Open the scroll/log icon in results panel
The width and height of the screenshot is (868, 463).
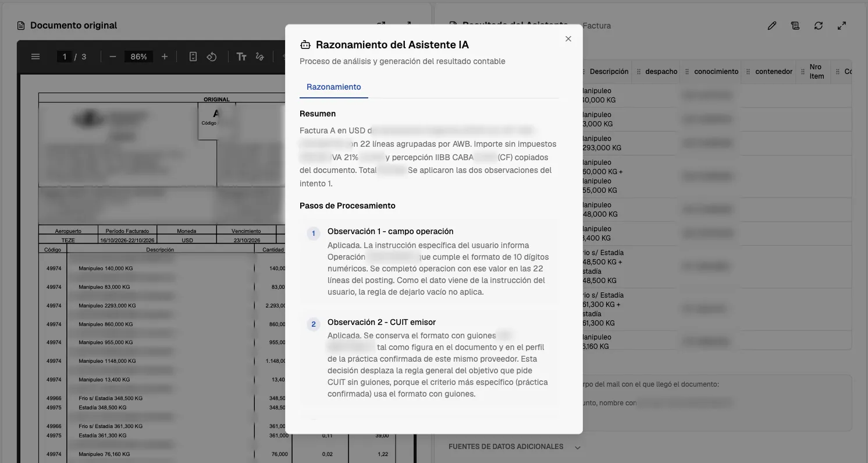coord(795,26)
